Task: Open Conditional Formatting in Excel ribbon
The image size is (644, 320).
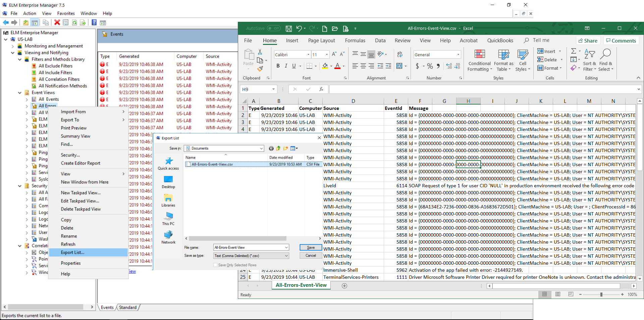Action: [480, 60]
